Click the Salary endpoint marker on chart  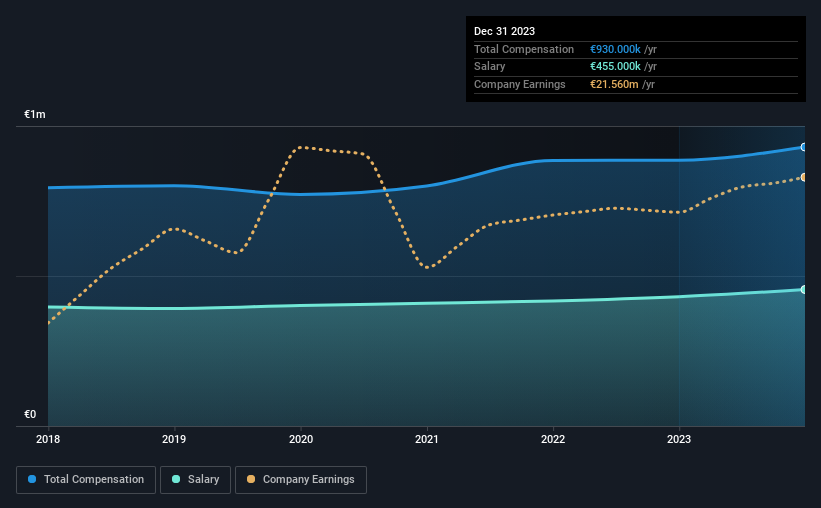(804, 290)
